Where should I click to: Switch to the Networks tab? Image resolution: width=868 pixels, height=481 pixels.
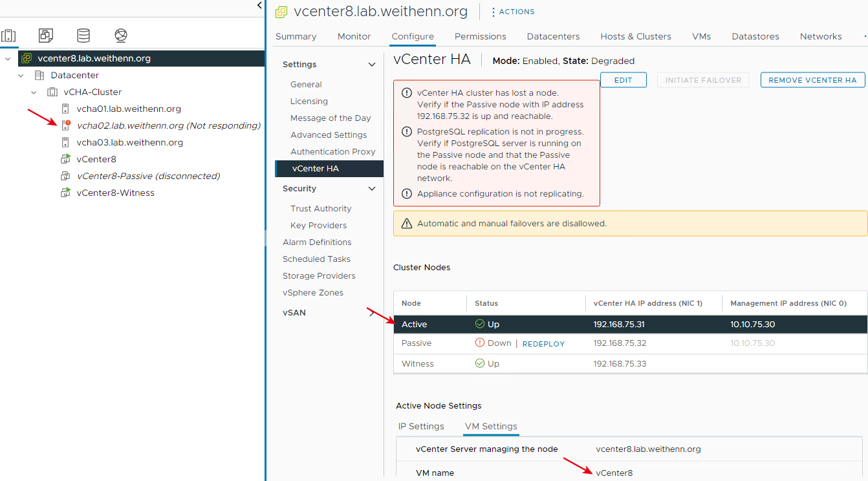821,36
